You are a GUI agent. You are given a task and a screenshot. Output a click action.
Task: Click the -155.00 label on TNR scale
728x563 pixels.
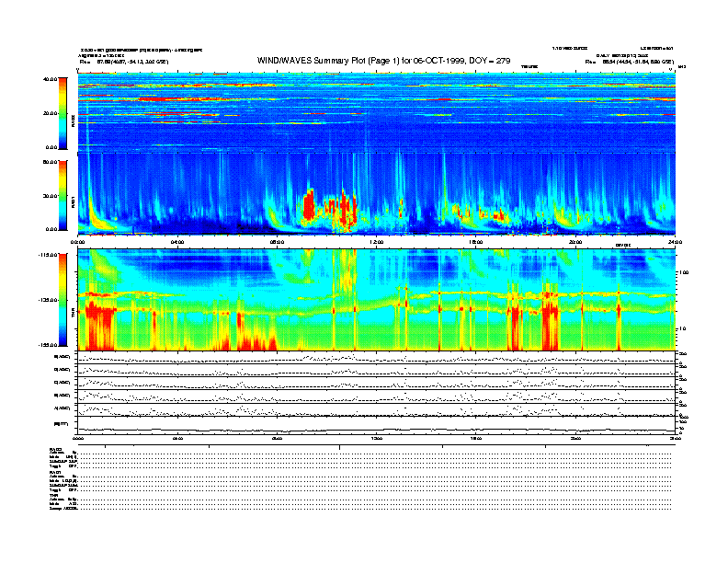click(x=48, y=345)
